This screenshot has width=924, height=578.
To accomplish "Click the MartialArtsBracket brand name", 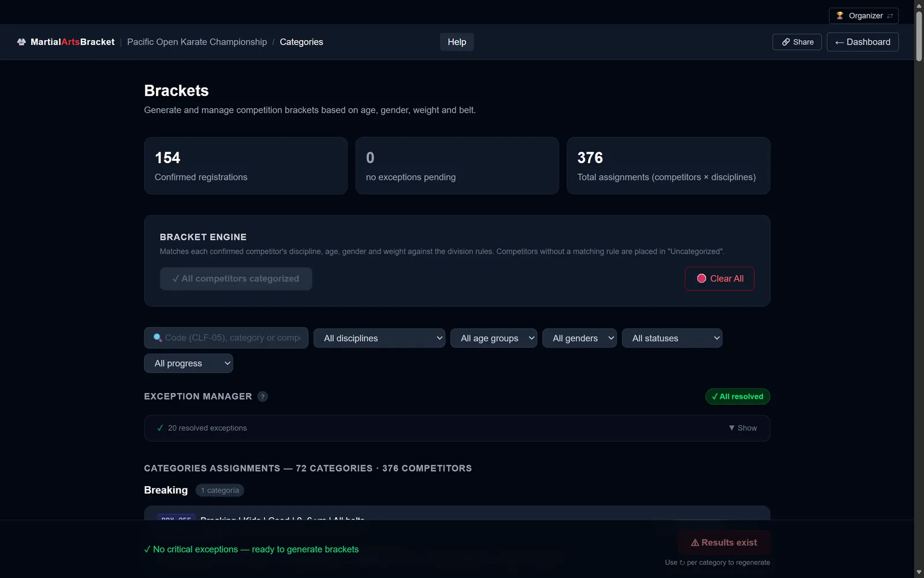I will [x=73, y=42].
